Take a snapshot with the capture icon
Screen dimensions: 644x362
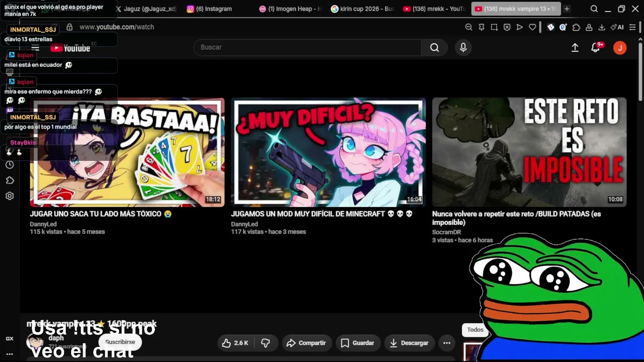tap(494, 27)
